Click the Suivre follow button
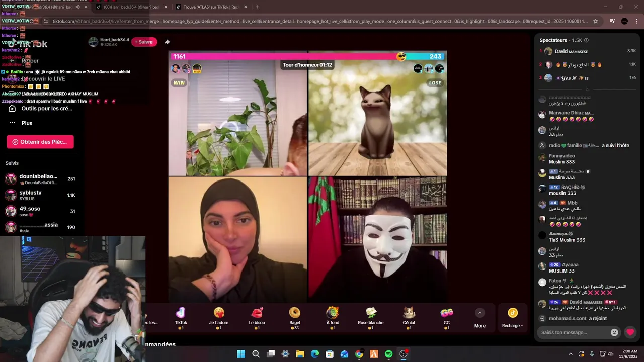This screenshot has width=644, height=362. click(x=144, y=42)
